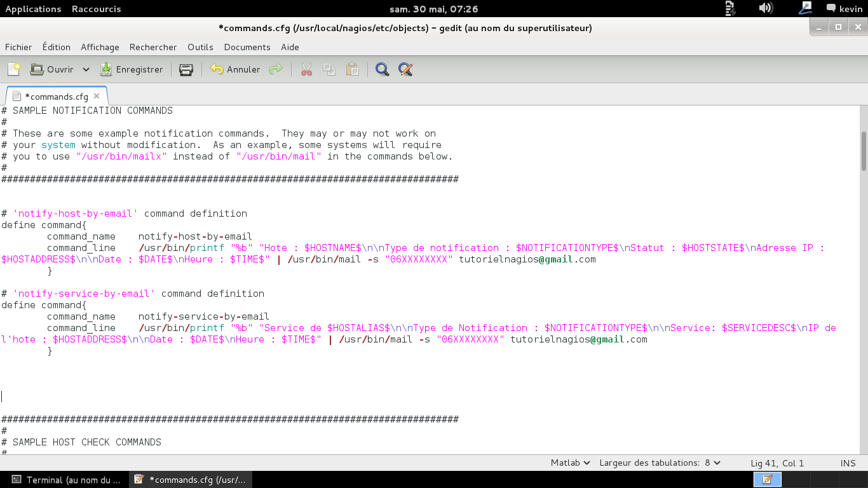
Task: Open tab width dropdown showing 8
Action: pyautogui.click(x=660, y=463)
